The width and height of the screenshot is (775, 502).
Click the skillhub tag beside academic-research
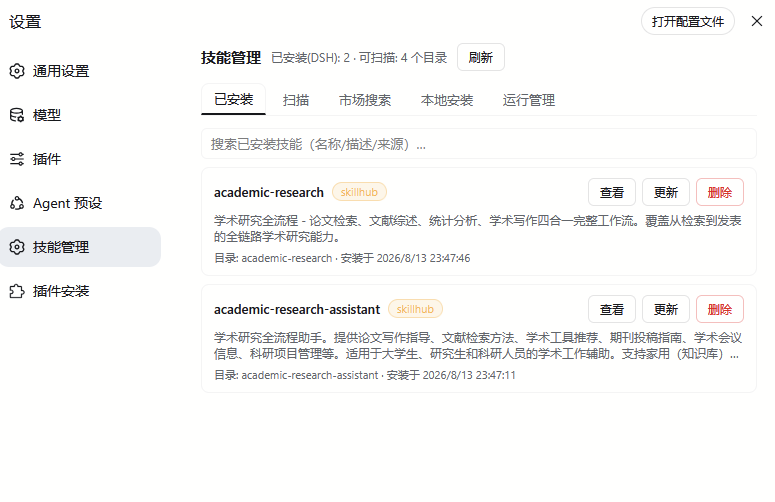(359, 192)
